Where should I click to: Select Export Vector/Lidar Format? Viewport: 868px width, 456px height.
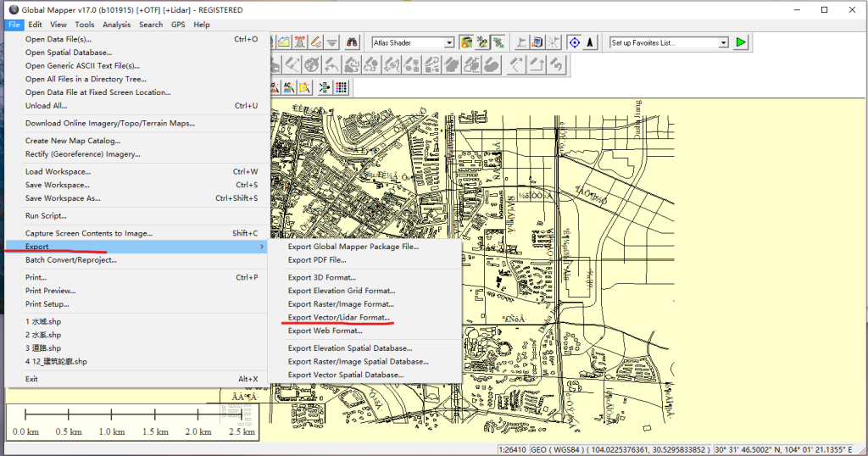[x=338, y=318]
